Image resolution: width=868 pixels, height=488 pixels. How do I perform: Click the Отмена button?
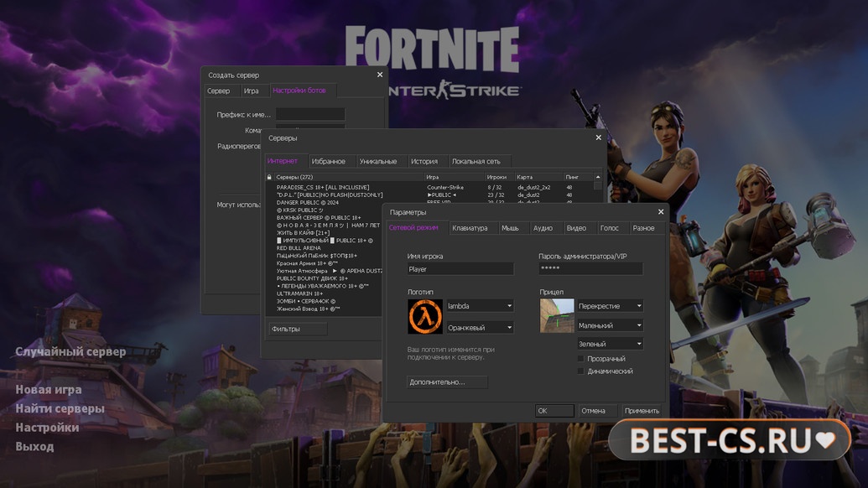[597, 411]
